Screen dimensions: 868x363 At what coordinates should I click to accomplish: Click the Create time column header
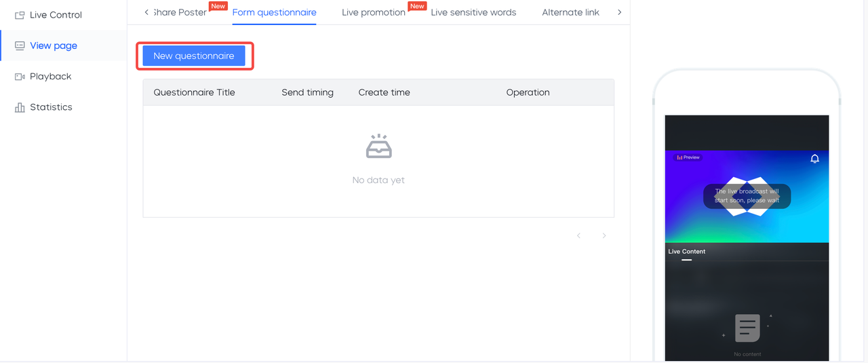click(384, 92)
